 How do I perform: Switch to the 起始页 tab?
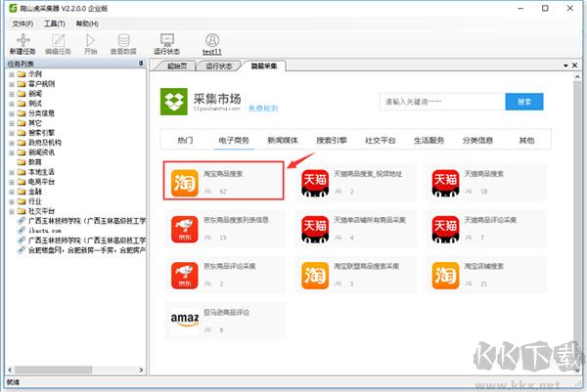click(177, 65)
